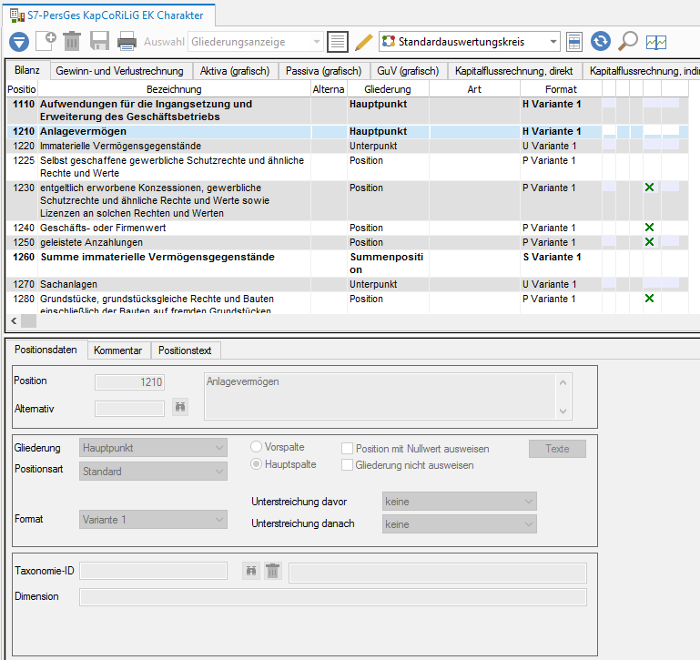Save using the floppy disk icon
The image size is (700, 660).
tap(99, 41)
